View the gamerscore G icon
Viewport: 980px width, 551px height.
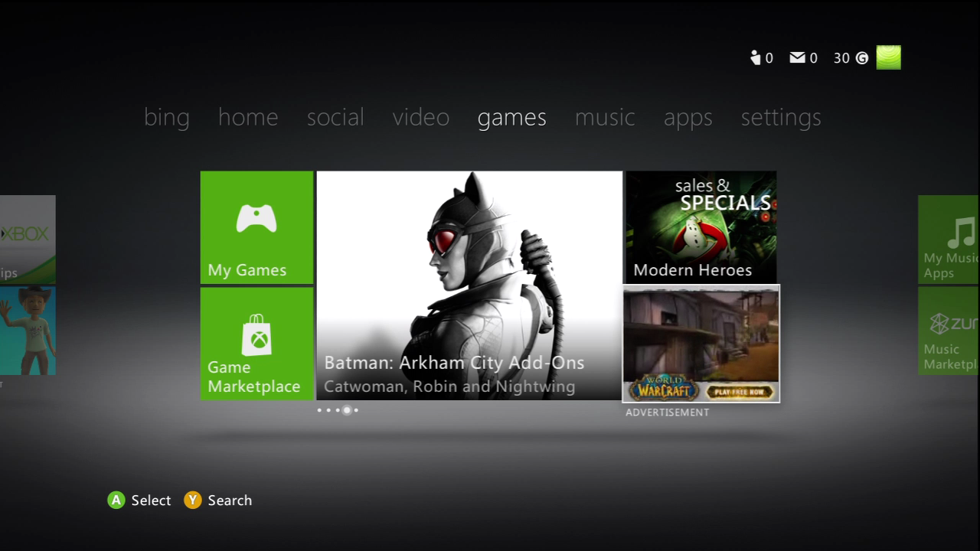[861, 58]
